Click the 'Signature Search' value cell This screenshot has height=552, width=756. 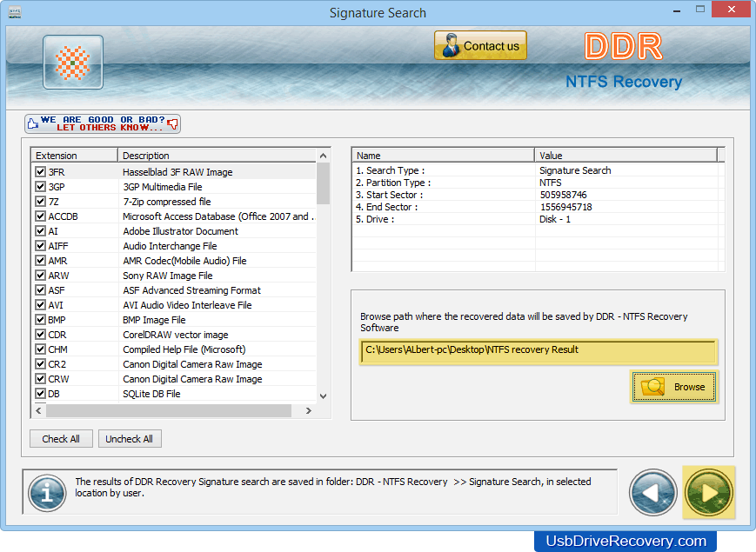pos(575,170)
